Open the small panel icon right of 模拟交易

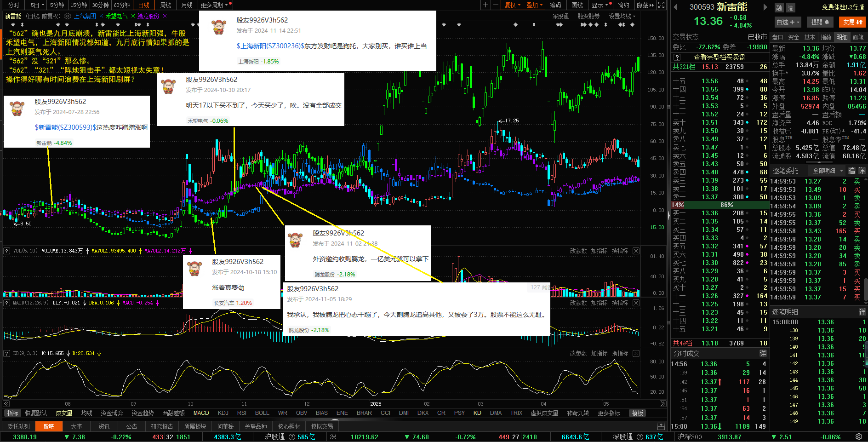click(661, 426)
